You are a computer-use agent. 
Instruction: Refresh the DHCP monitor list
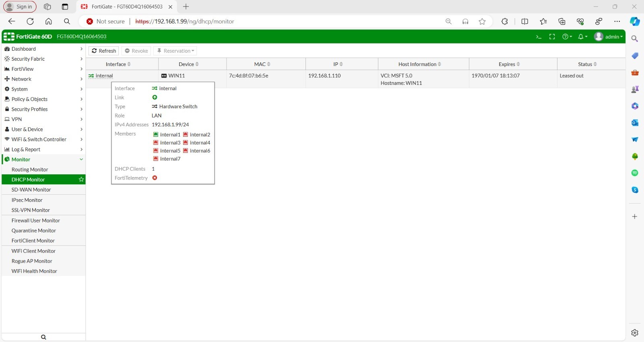104,51
